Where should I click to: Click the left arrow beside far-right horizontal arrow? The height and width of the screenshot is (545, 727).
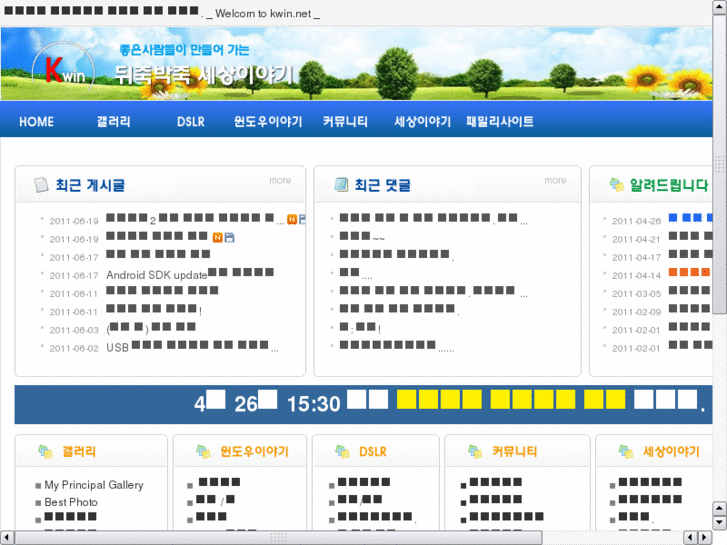(690, 538)
